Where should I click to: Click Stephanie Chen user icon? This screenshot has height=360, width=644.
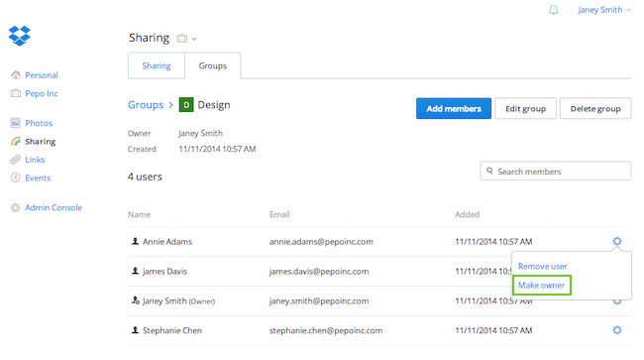[135, 330]
